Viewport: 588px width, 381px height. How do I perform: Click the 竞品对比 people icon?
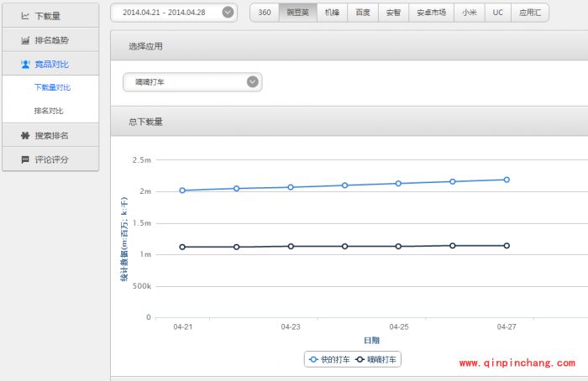[25, 65]
